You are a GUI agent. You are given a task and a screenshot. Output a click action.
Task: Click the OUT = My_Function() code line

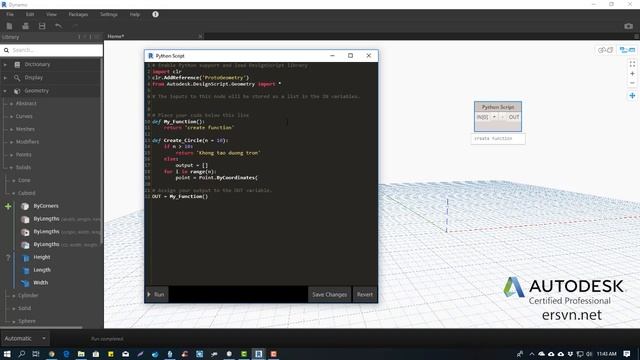(180, 196)
